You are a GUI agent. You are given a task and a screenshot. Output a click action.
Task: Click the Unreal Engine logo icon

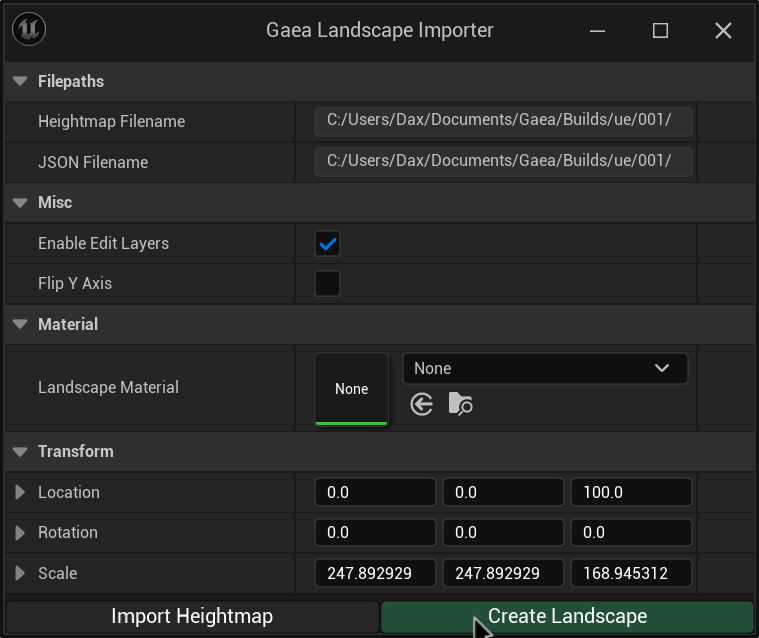pos(29,30)
